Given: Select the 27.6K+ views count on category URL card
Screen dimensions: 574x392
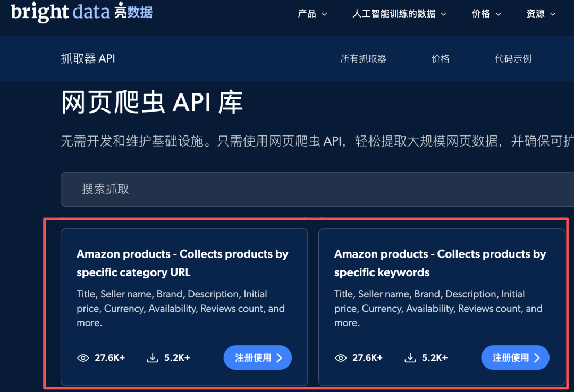Looking at the screenshot, I should (x=110, y=357).
